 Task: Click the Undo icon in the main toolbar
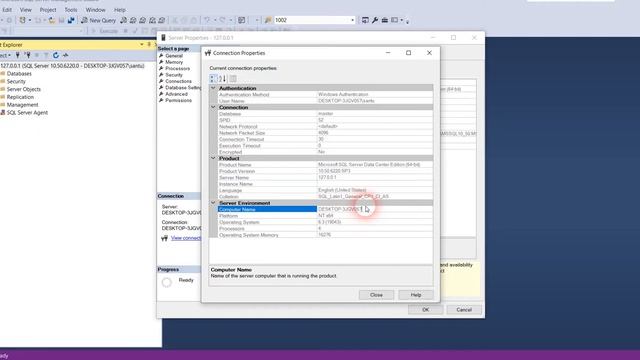click(x=207, y=20)
